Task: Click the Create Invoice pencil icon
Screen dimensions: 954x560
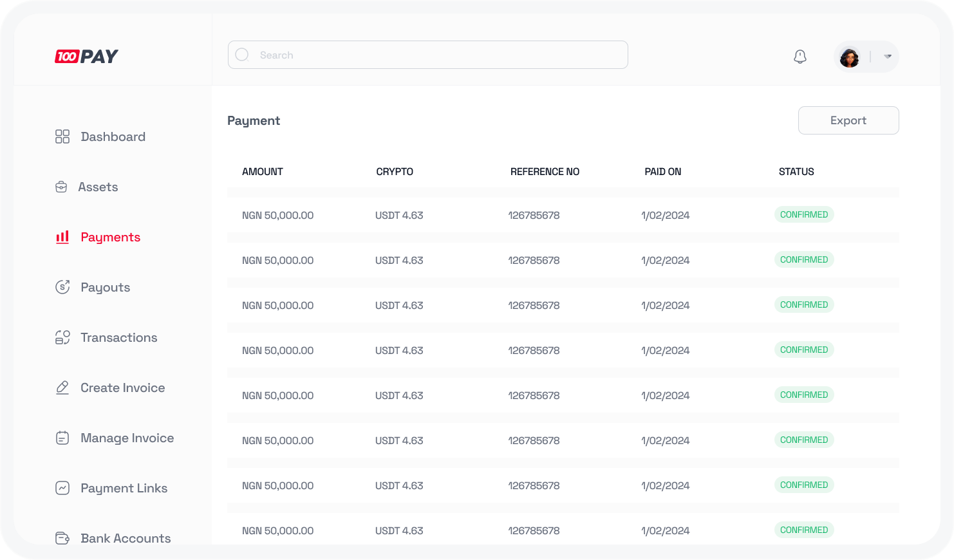Action: coord(62,387)
